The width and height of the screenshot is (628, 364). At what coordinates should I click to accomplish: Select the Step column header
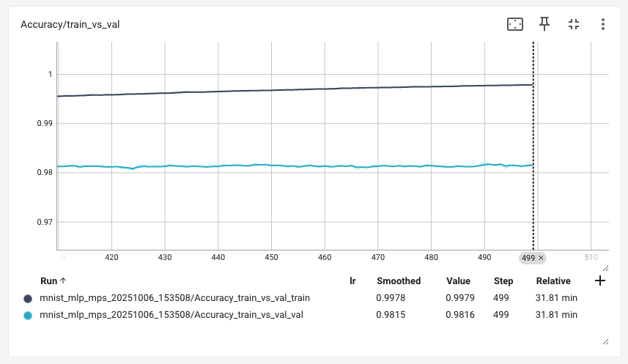coord(502,281)
